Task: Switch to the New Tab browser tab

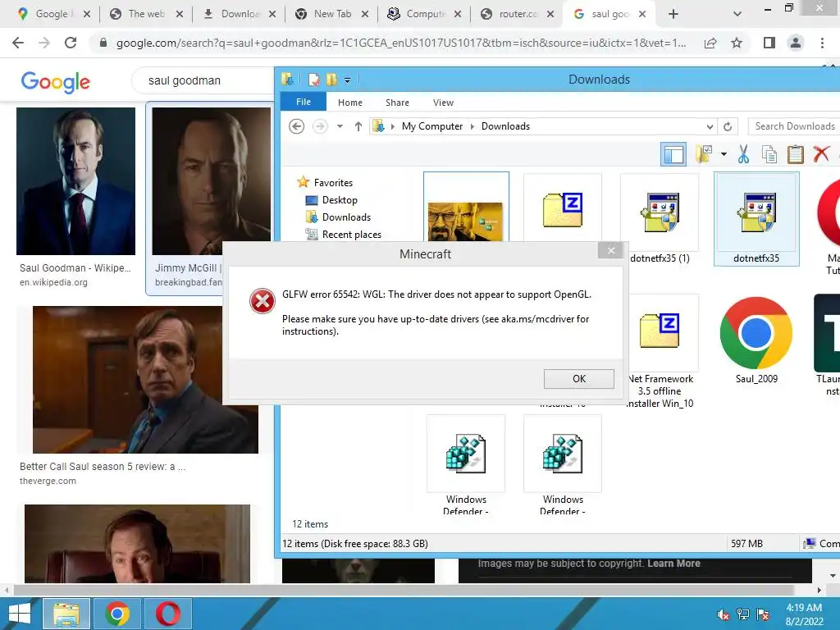Action: 331,14
